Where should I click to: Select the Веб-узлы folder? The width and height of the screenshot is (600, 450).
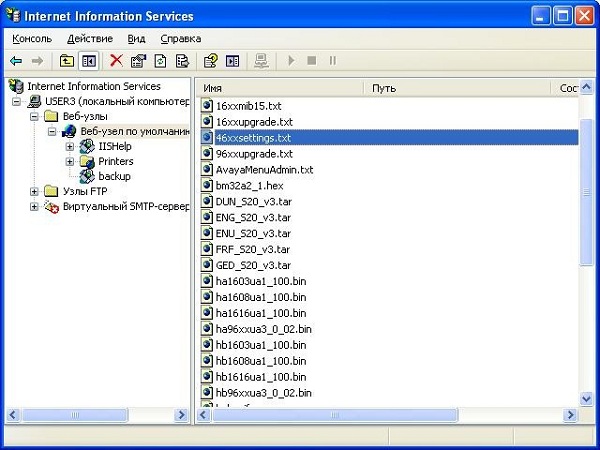[85, 116]
